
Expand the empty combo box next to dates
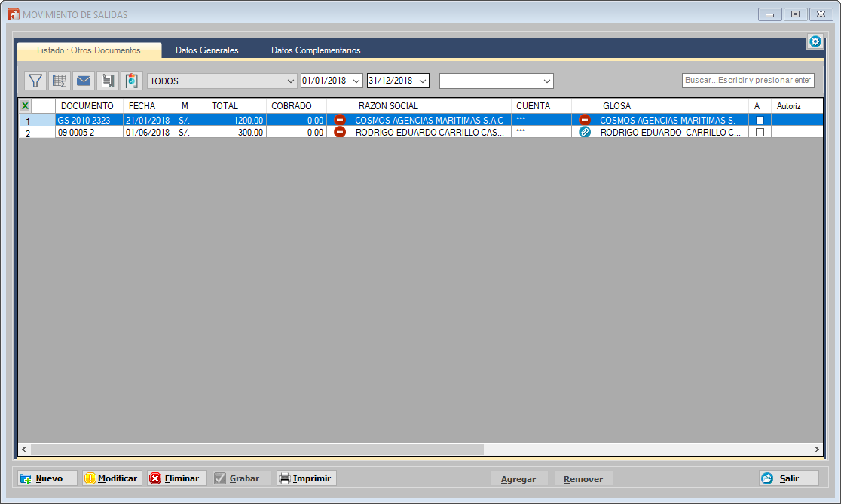(x=546, y=81)
